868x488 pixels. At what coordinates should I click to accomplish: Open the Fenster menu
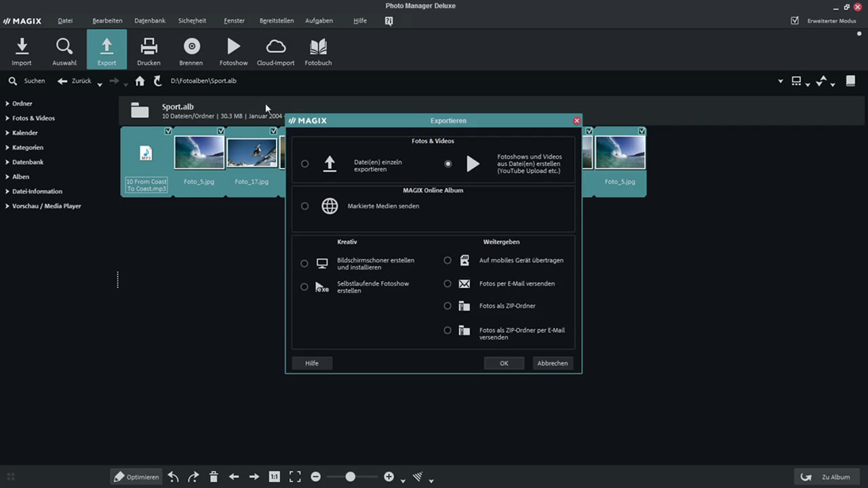[234, 21]
